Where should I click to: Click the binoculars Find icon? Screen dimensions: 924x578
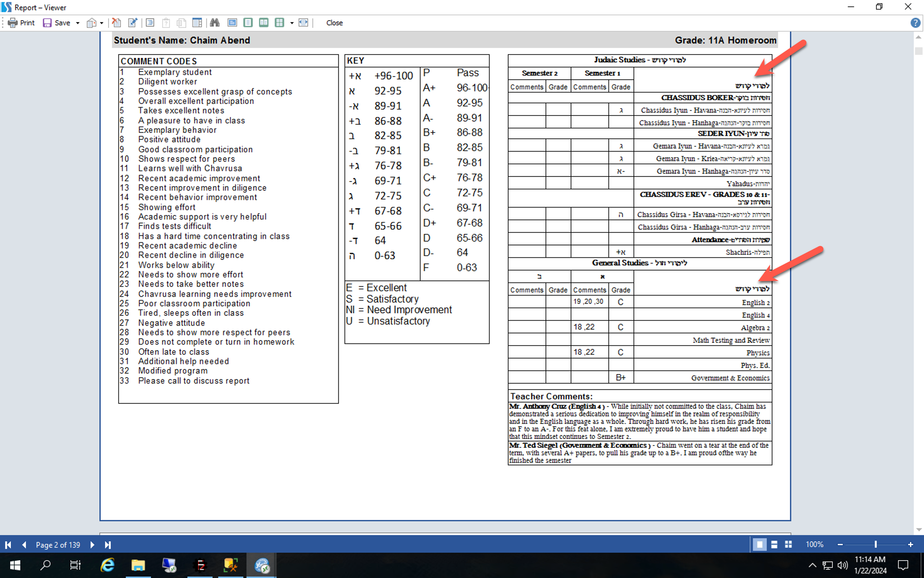click(215, 23)
